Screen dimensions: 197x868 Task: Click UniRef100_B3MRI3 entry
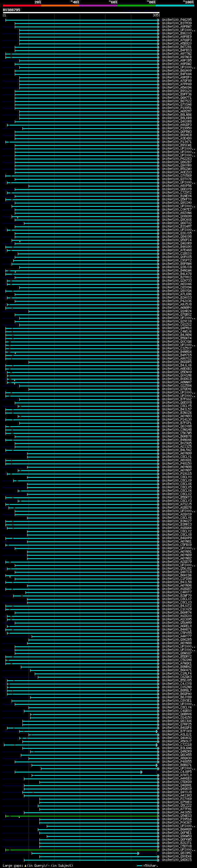(x=177, y=525)
